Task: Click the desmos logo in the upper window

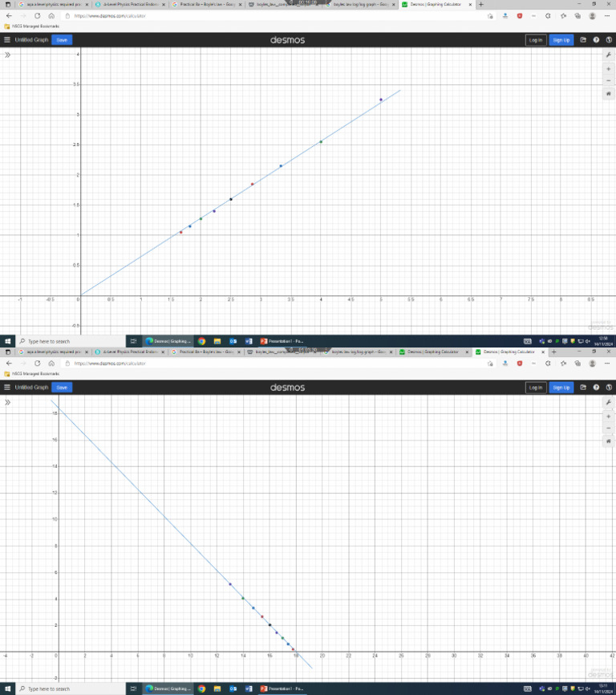Action: click(x=287, y=40)
